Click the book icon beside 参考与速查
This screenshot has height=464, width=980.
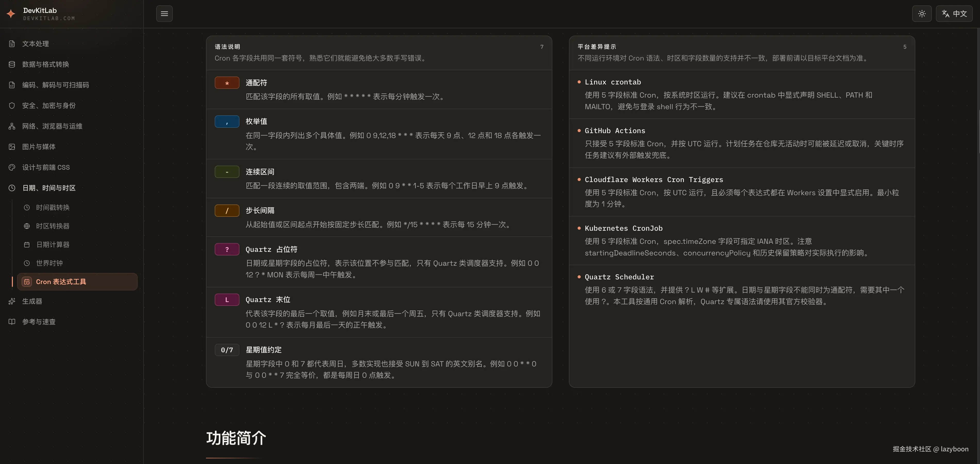12,322
